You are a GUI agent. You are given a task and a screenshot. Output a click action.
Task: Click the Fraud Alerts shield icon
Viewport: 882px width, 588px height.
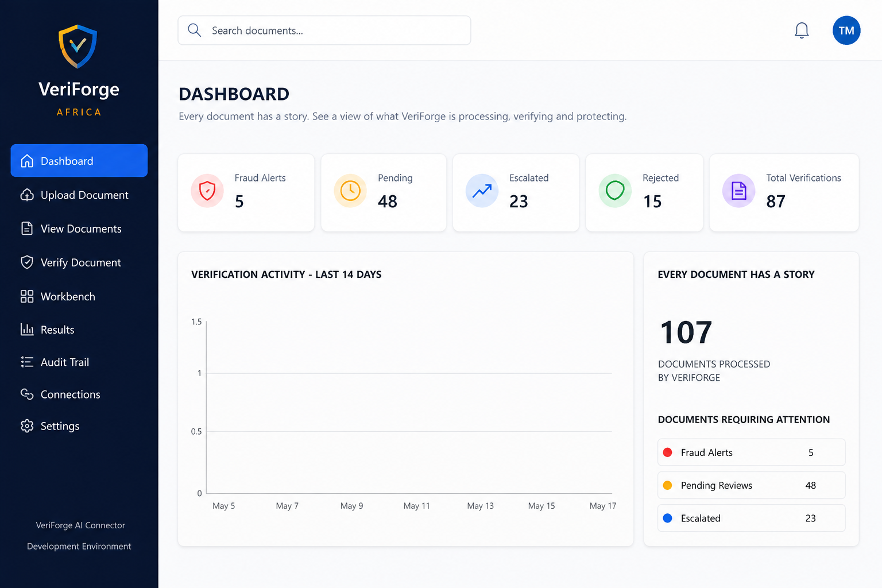[x=207, y=190]
